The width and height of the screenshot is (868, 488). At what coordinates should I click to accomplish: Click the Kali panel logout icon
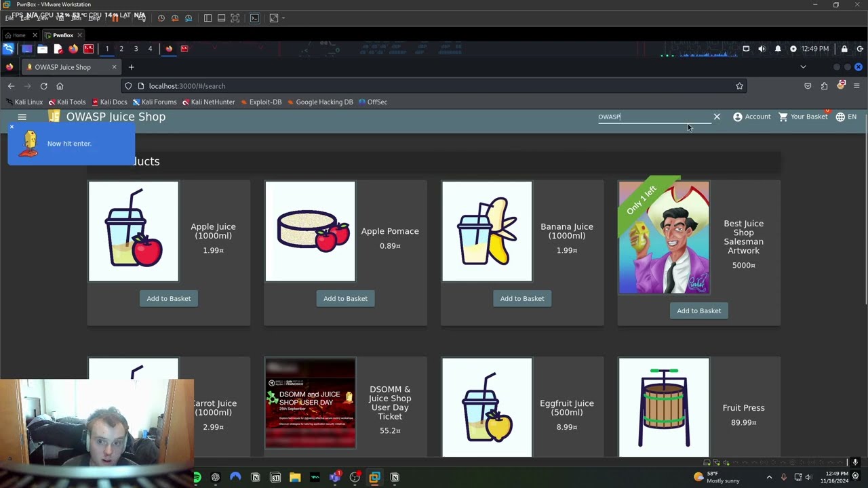(x=860, y=49)
